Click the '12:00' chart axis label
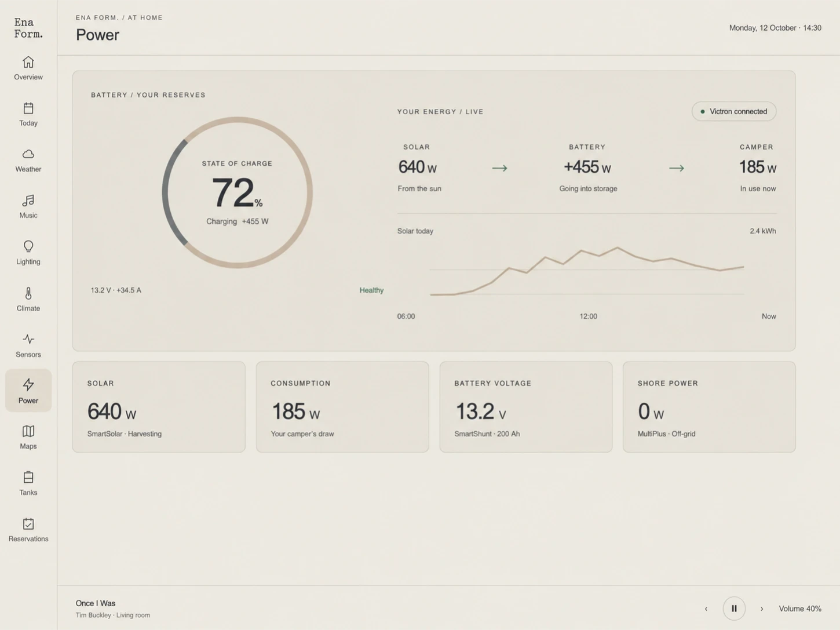840x630 pixels. tap(588, 316)
